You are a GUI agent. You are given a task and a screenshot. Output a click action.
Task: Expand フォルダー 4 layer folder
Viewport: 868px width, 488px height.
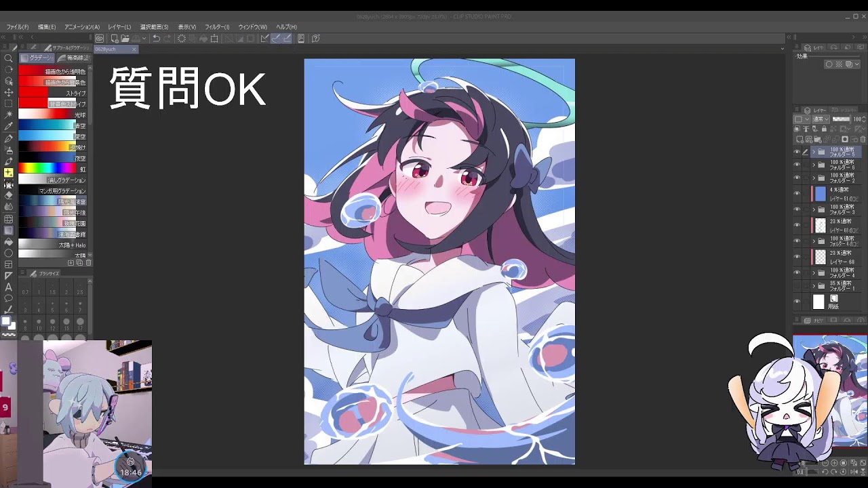(x=814, y=272)
